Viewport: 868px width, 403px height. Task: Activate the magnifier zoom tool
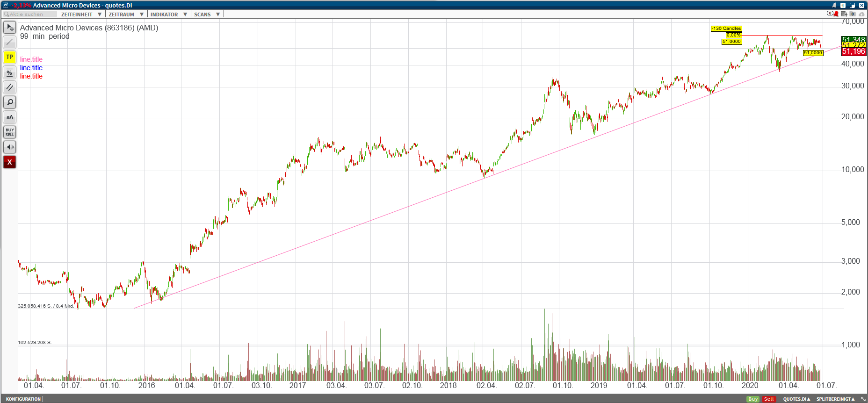(10, 102)
